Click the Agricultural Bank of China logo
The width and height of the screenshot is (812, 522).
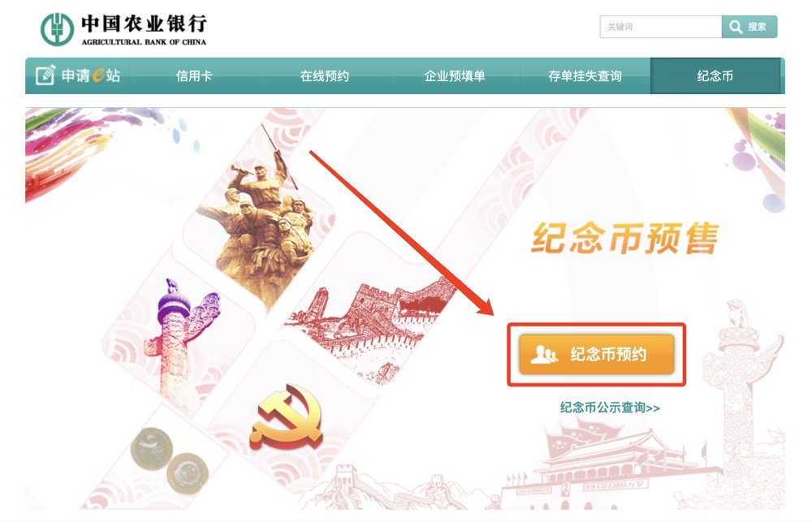[x=123, y=29]
